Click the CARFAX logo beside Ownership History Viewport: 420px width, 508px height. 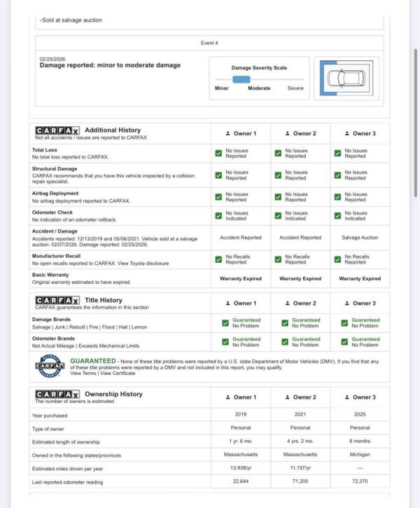(57, 394)
